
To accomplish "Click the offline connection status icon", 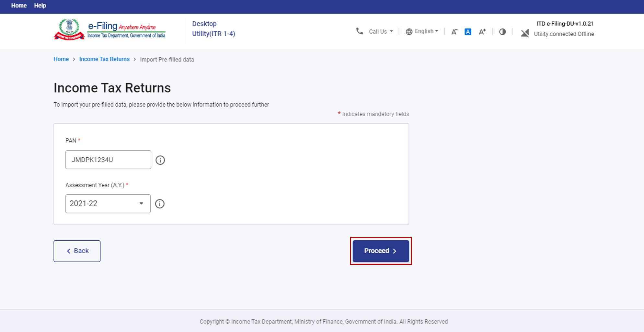I will coord(525,33).
